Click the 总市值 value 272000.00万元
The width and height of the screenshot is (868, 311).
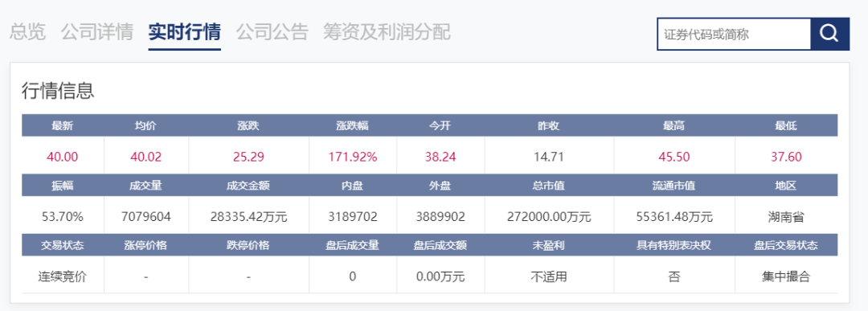[x=549, y=217]
